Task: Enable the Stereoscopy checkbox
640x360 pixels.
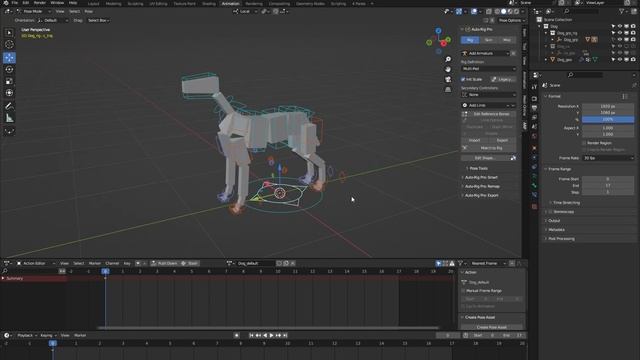Action: 550,212
